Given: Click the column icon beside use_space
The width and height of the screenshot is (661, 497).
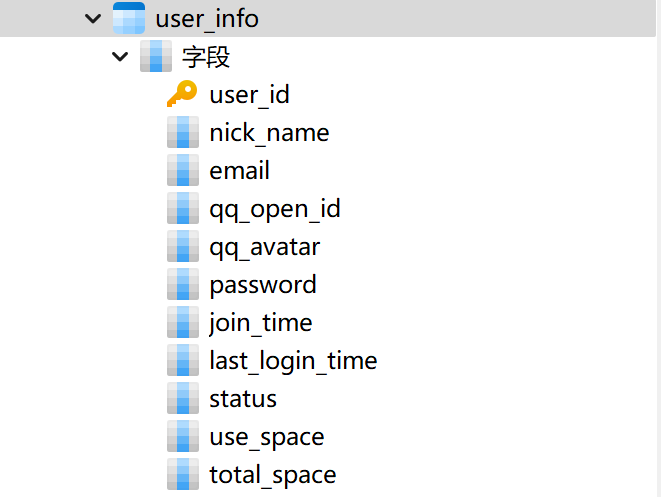Looking at the screenshot, I should 183,436.
